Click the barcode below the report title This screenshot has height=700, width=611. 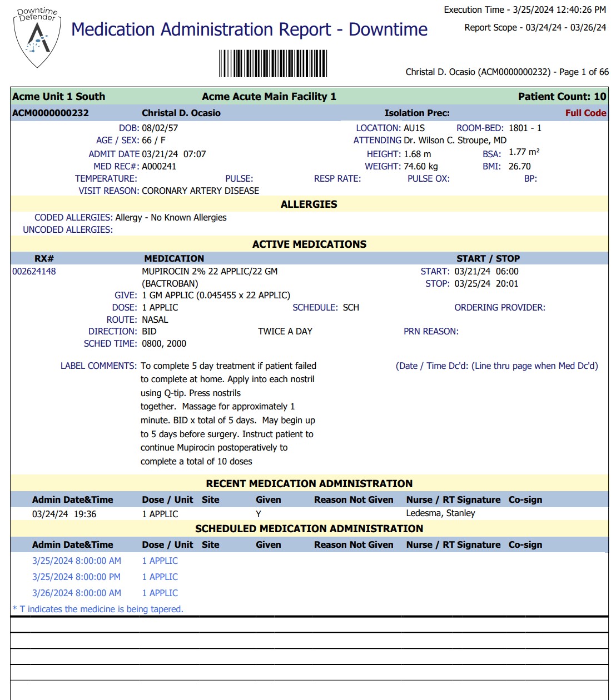[272, 63]
